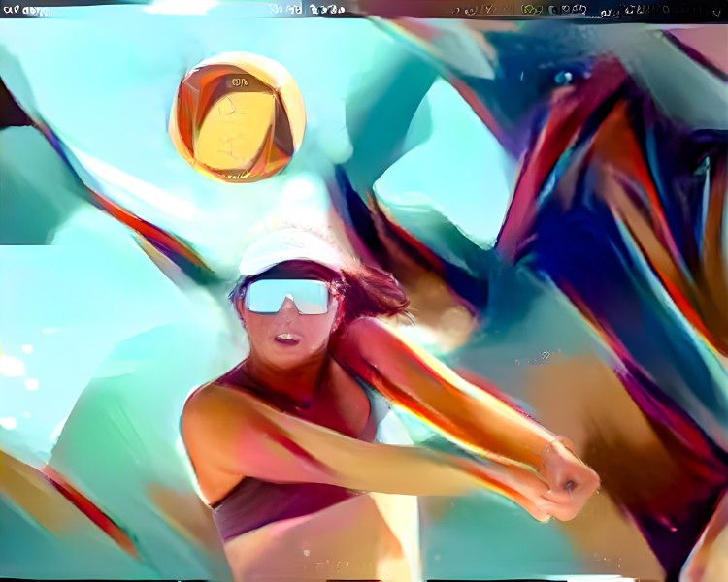Click the bracelet on the player's wrist
This screenshot has height=582, width=728.
coord(551,448)
